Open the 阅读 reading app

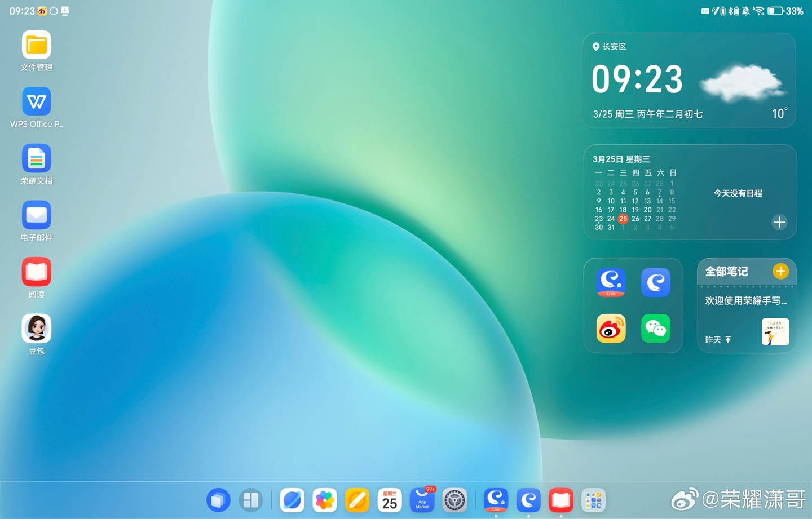36,272
